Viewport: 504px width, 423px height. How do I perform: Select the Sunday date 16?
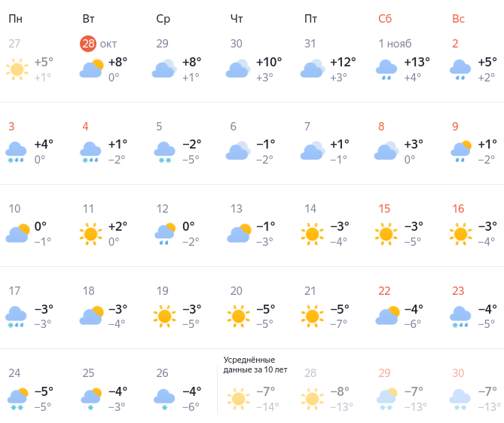(457, 209)
